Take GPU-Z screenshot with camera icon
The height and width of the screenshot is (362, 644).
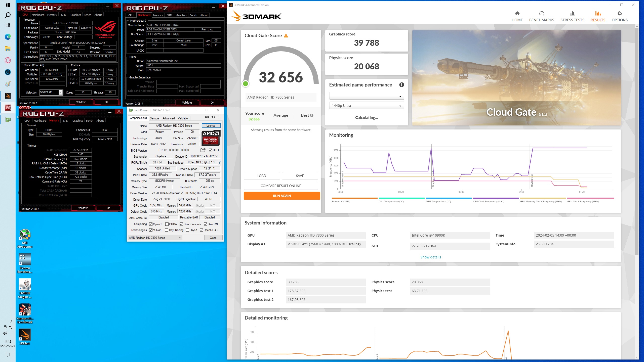(x=207, y=117)
